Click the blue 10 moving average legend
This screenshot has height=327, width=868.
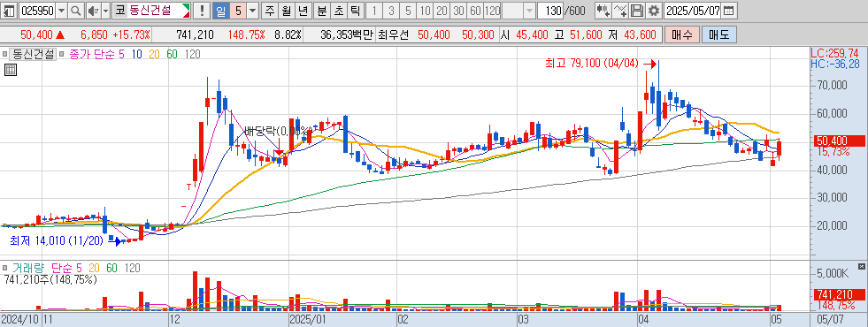point(137,54)
